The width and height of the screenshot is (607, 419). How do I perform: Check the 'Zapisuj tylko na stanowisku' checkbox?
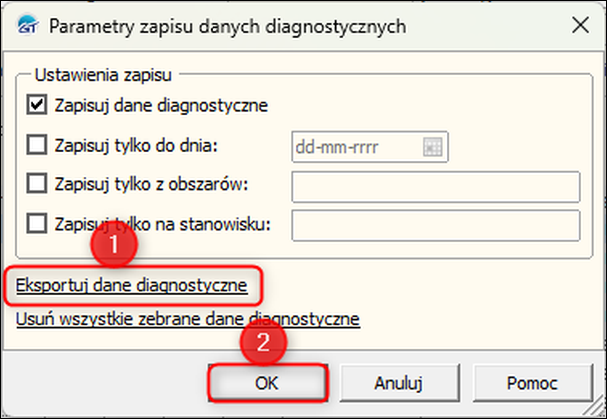tap(38, 224)
